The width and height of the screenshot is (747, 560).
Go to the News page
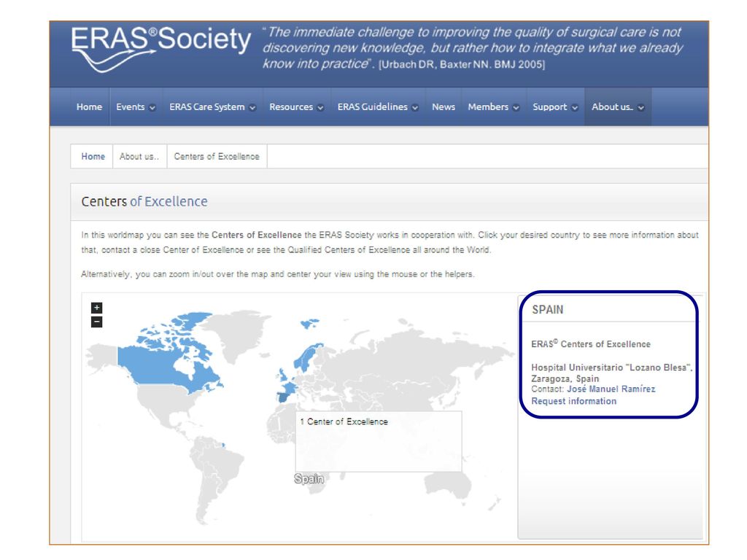pyautogui.click(x=444, y=107)
